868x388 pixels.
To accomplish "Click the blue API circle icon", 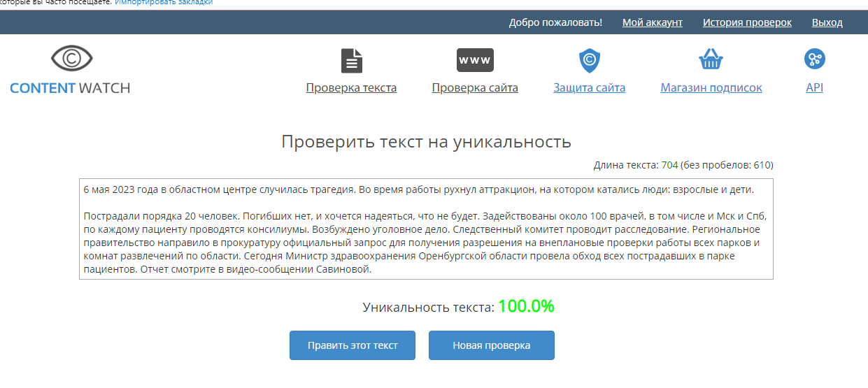I will [x=814, y=59].
